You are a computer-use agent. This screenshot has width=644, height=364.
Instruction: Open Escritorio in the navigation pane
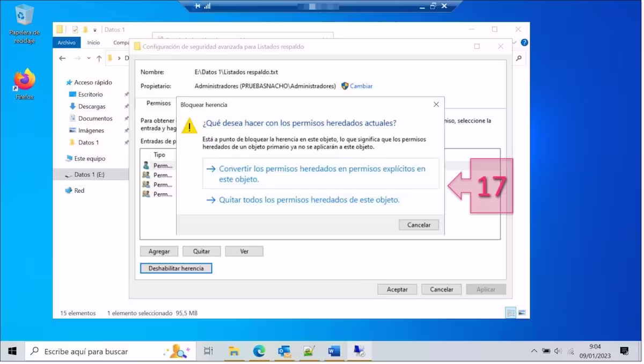[x=90, y=94]
